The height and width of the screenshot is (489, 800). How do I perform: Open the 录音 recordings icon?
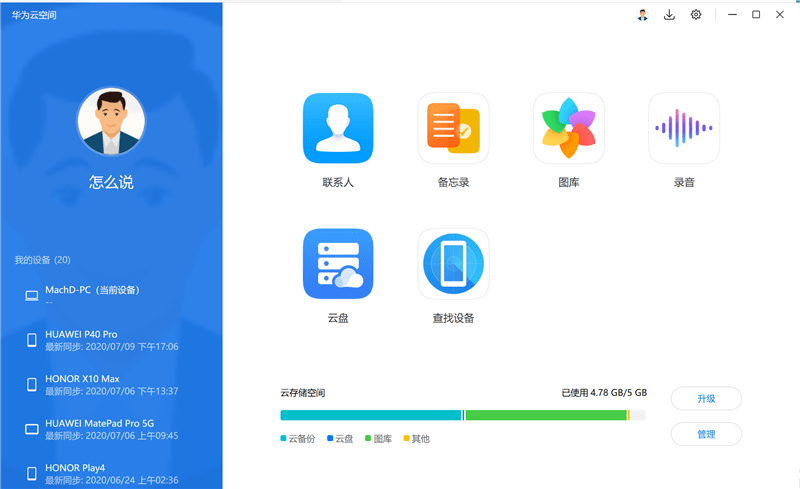pos(684,128)
